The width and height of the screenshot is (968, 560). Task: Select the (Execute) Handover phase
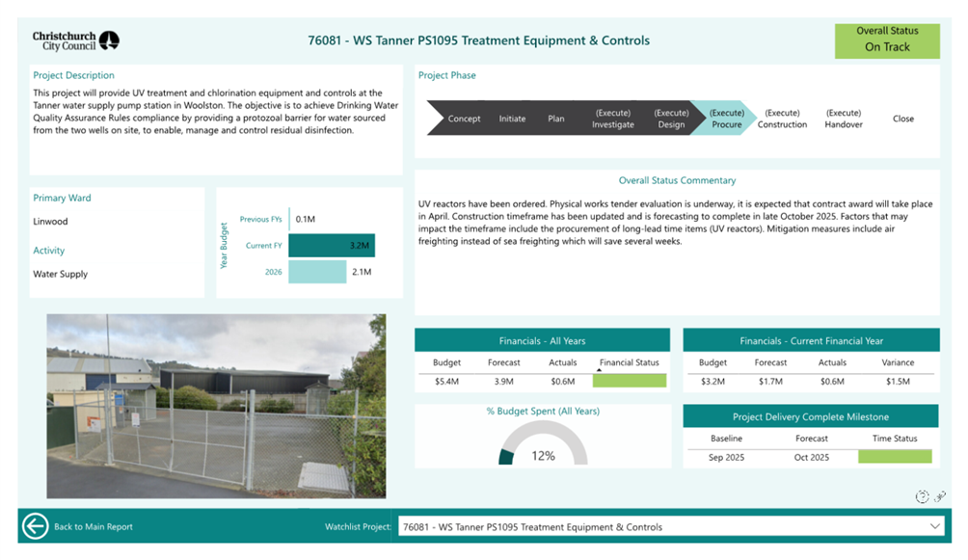(x=844, y=119)
